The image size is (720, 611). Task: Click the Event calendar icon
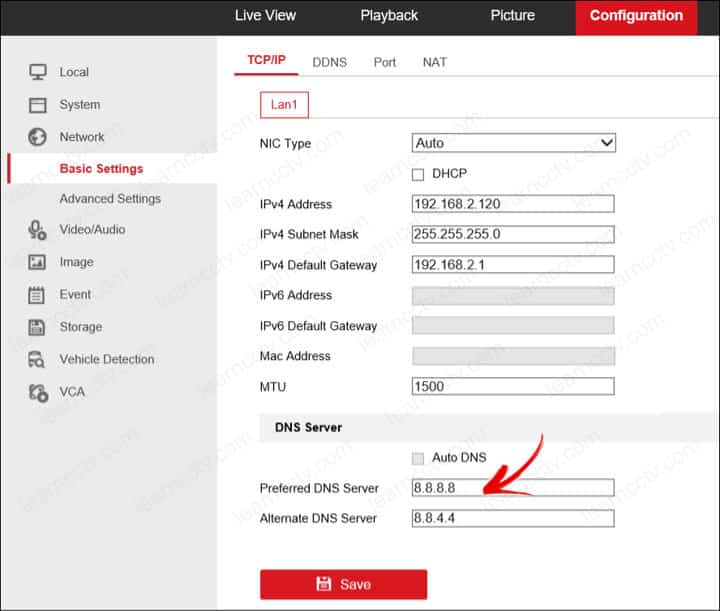point(38,295)
